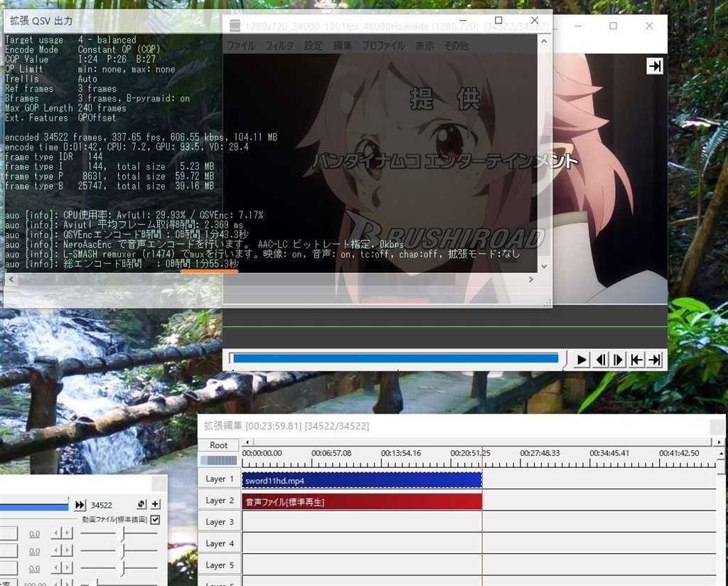The image size is (728, 586).
Task: Select the Layer 4 header
Action: (219, 543)
